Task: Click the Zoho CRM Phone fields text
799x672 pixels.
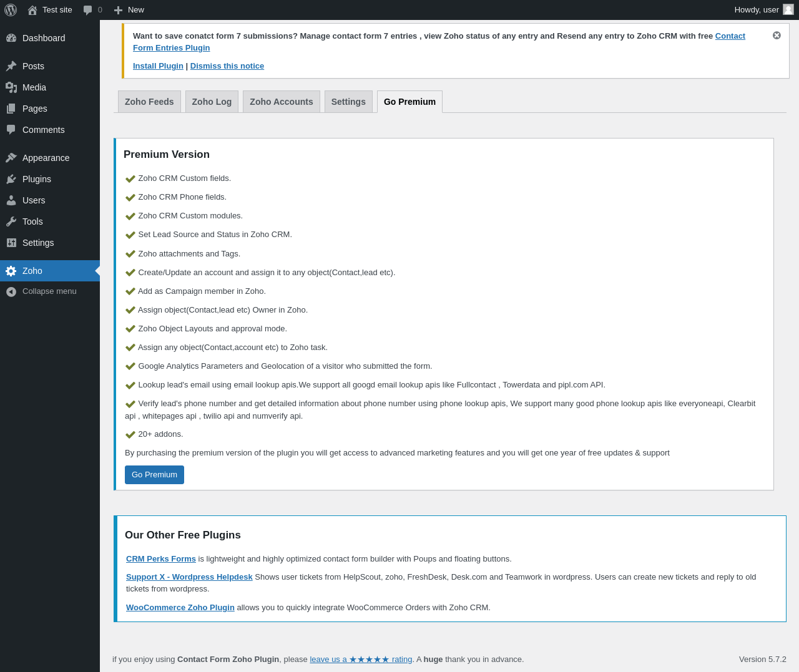Action: pos(182,197)
